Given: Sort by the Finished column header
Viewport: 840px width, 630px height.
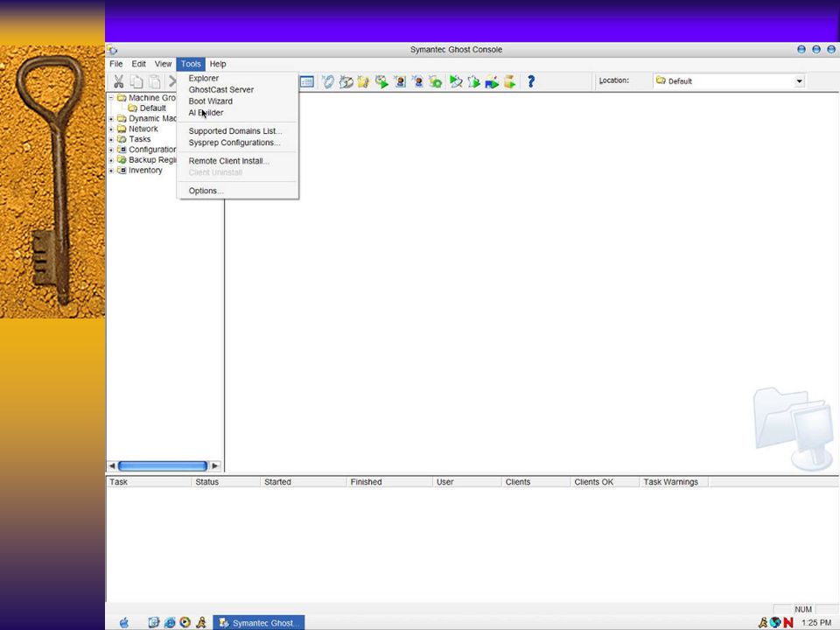Looking at the screenshot, I should pos(389,481).
